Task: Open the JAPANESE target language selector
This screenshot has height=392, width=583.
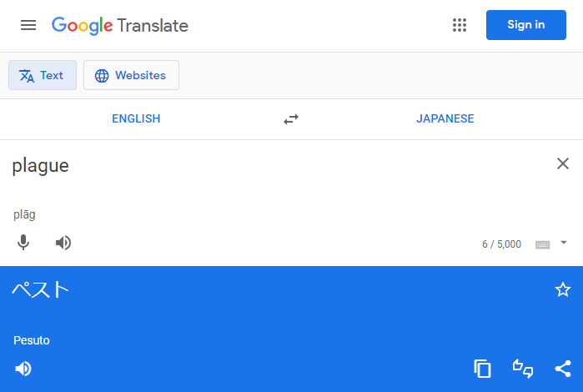Action: click(445, 118)
